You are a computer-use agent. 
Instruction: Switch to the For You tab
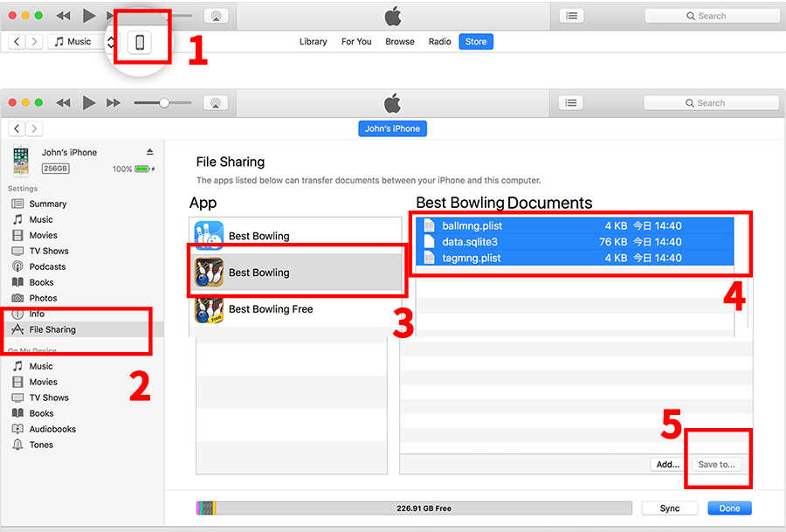click(x=356, y=42)
